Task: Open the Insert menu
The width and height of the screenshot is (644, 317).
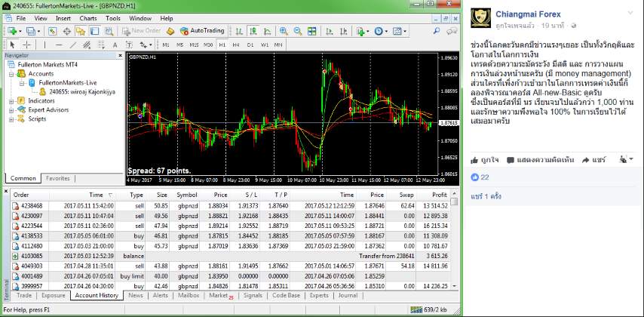Action: coord(63,19)
